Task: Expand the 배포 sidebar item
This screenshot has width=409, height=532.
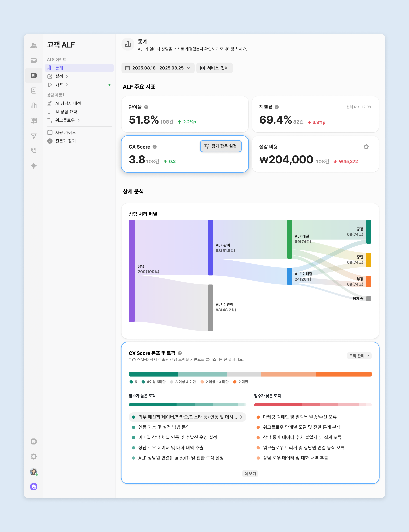Action: pyautogui.click(x=59, y=85)
